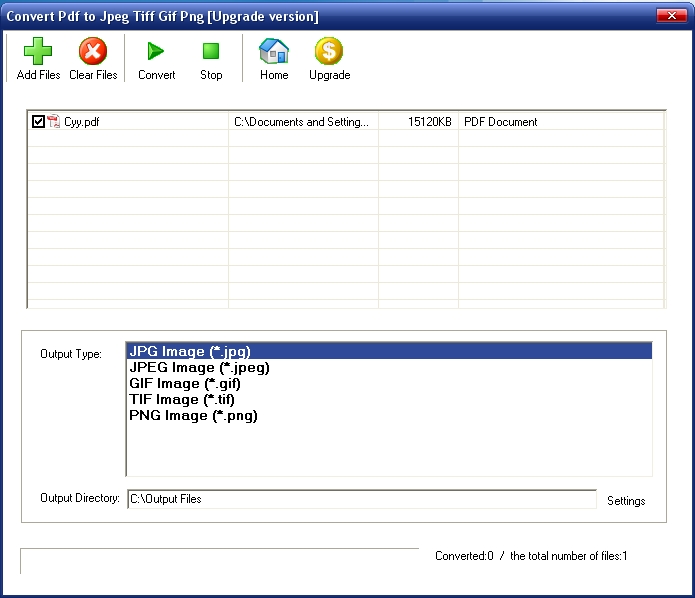This screenshot has height=598, width=695.
Task: Click the gold dollar Upgrade icon
Action: click(329, 51)
